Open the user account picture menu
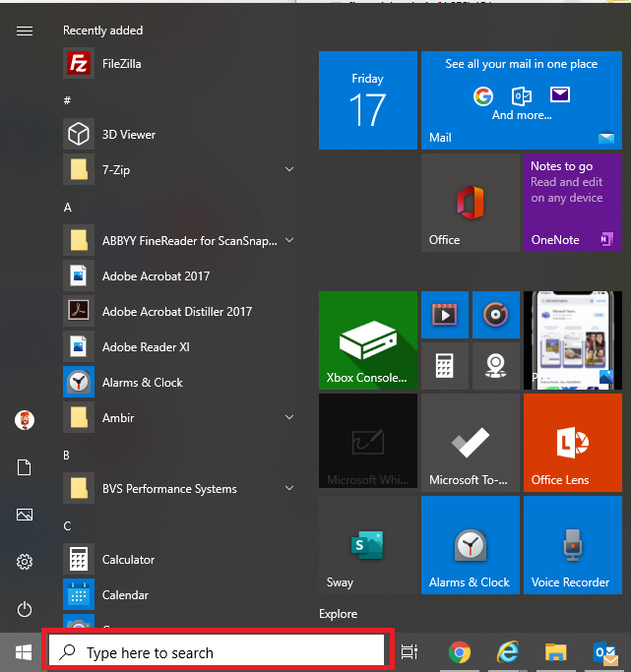This screenshot has height=672, width=631. tap(25, 420)
